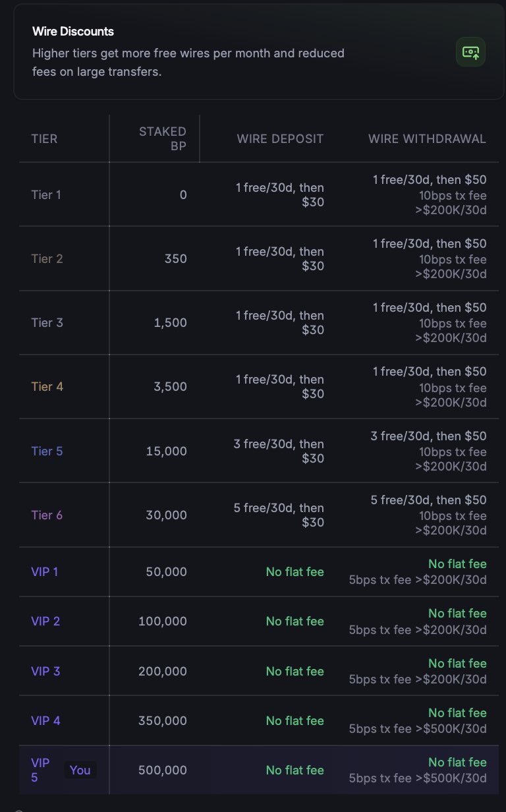Select the Tier 4 row label
This screenshot has width=506, height=812.
pos(47,386)
